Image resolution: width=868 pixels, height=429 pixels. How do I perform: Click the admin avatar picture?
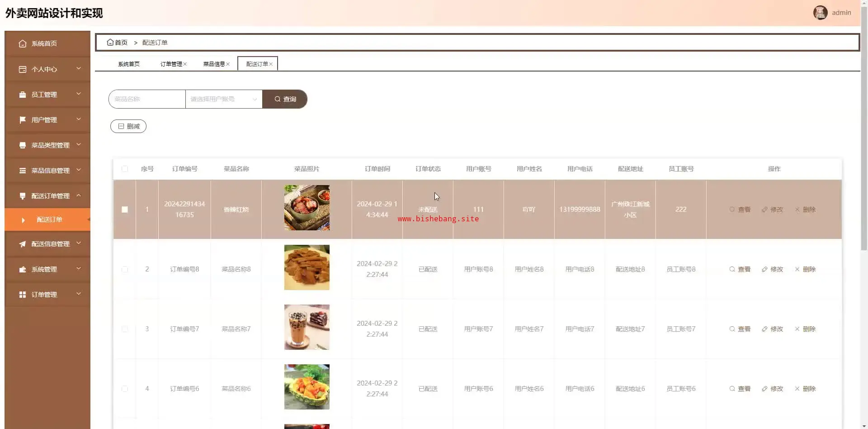(821, 13)
